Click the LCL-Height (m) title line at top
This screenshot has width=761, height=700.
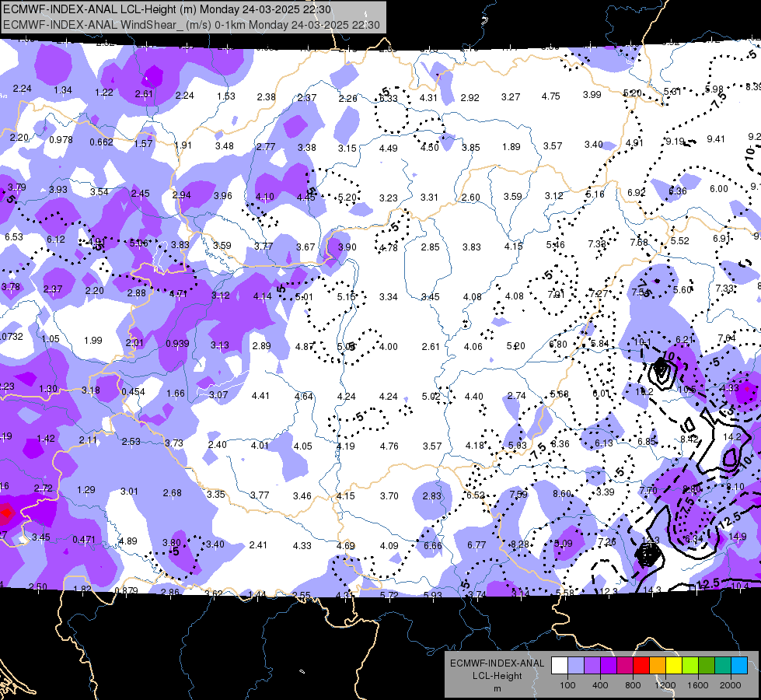point(167,9)
